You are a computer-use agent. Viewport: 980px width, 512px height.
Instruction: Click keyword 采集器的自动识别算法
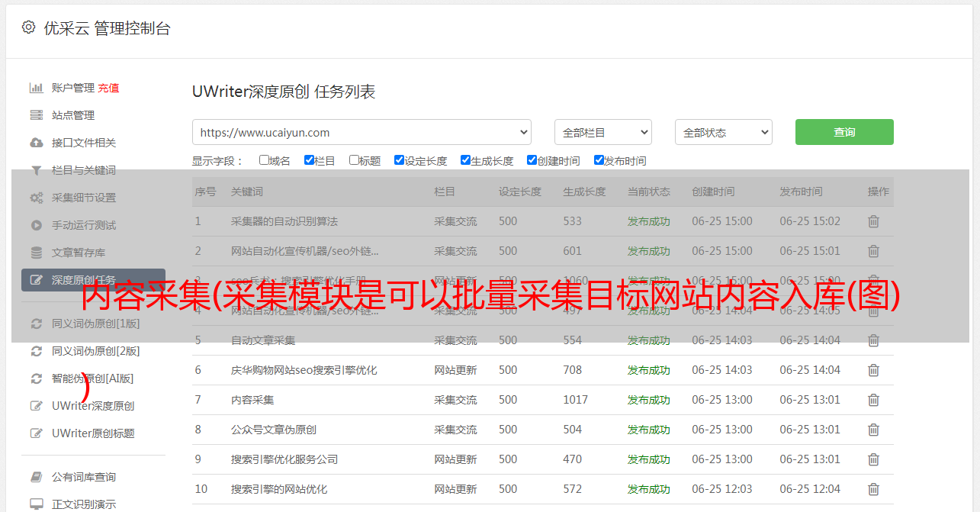(284, 221)
